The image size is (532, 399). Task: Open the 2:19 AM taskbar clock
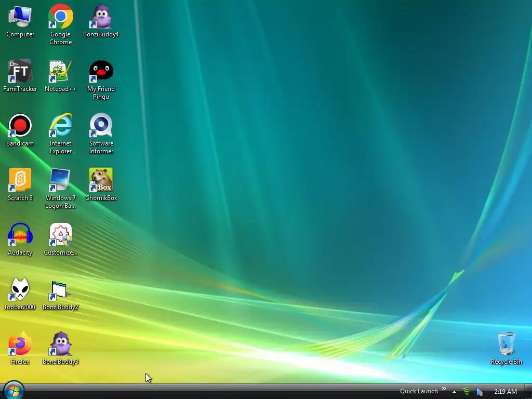(x=506, y=392)
